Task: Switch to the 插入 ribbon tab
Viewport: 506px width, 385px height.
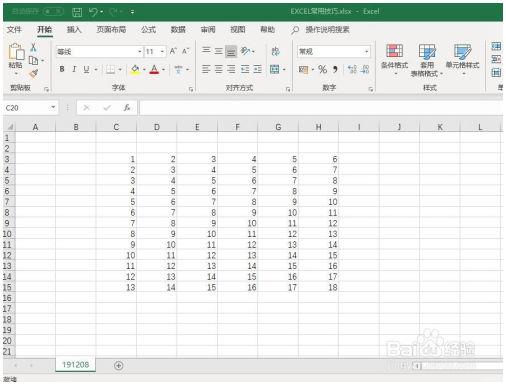Action: point(74,30)
